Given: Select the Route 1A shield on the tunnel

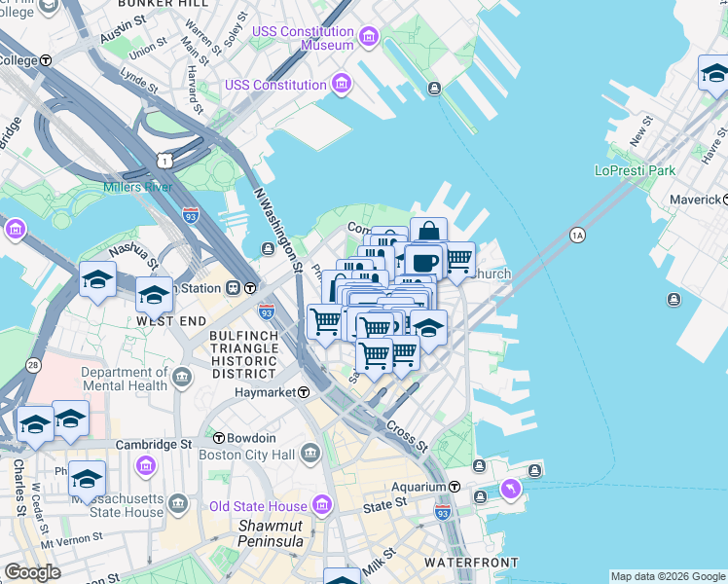Looking at the screenshot, I should pos(577,236).
